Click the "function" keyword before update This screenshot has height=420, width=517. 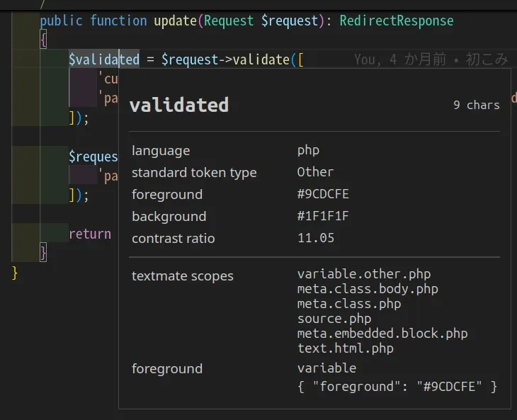(x=118, y=21)
